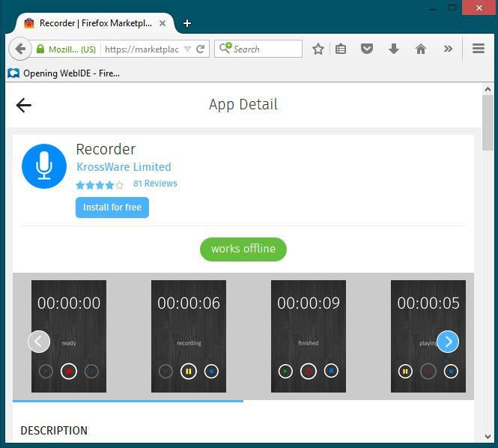The height and width of the screenshot is (448, 498).
Task: Bookmark this page with the star icon
Action: [x=318, y=49]
